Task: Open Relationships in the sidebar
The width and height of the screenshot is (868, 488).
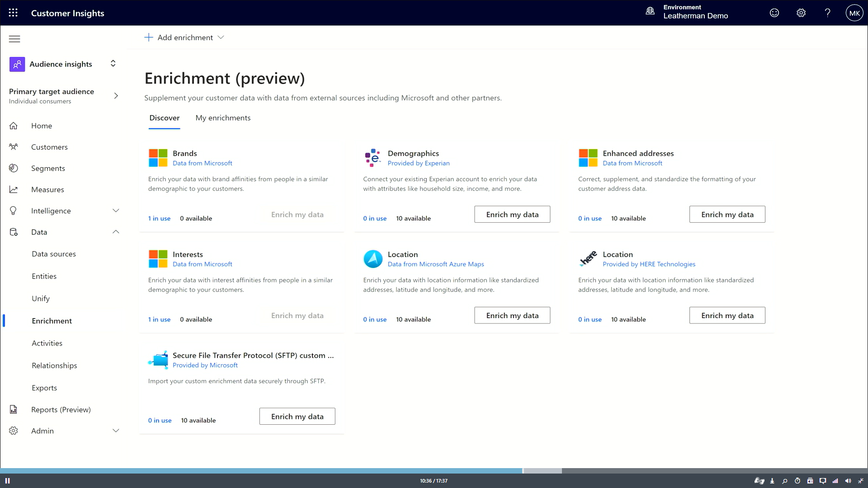Action: (54, 366)
